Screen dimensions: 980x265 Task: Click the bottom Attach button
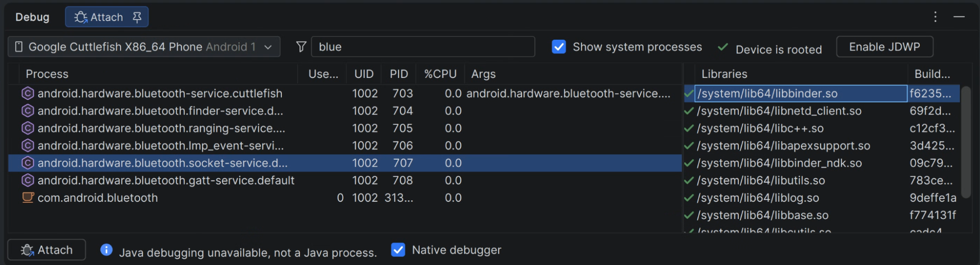[47, 250]
